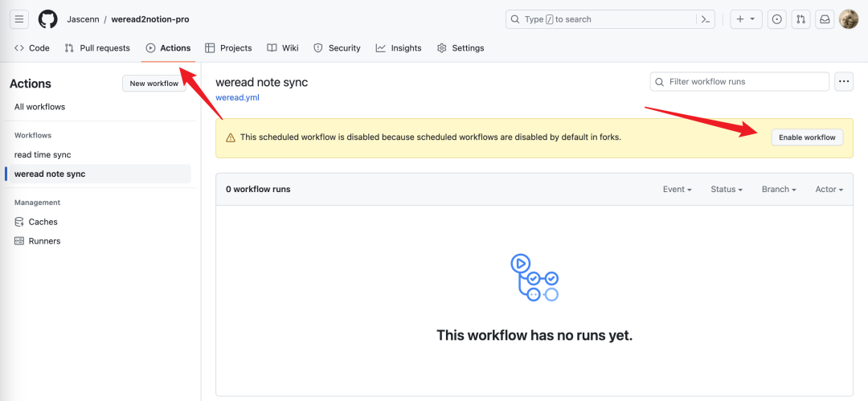Switch to the Pull requests tab

tap(97, 48)
